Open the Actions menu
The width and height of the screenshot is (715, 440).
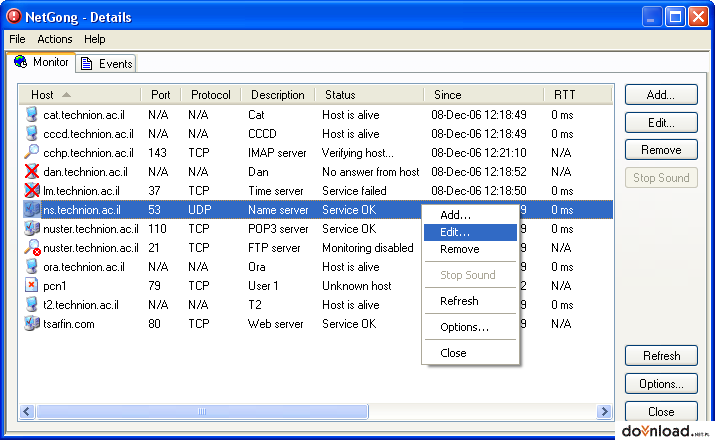click(x=55, y=39)
